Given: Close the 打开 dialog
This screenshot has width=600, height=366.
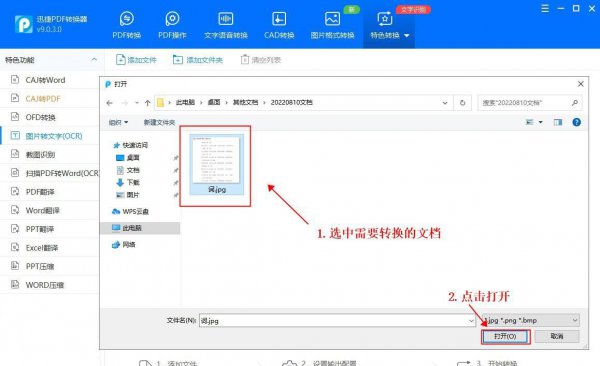Looking at the screenshot, I should pyautogui.click(x=580, y=84).
